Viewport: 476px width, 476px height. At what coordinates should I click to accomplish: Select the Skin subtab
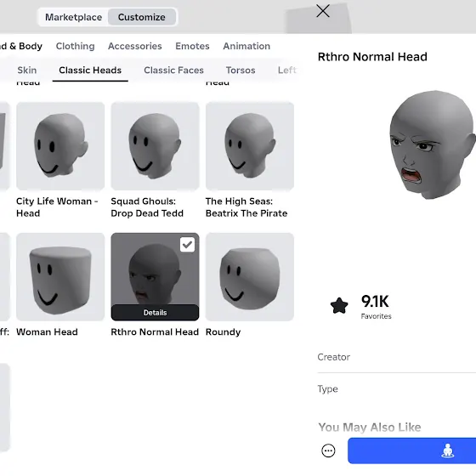pos(27,70)
